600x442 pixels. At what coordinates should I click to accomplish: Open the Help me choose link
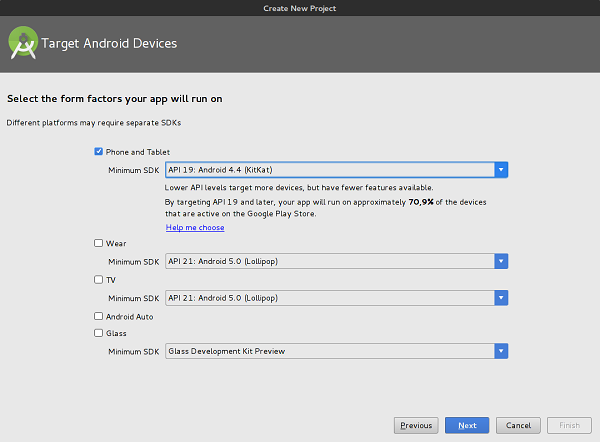point(195,227)
